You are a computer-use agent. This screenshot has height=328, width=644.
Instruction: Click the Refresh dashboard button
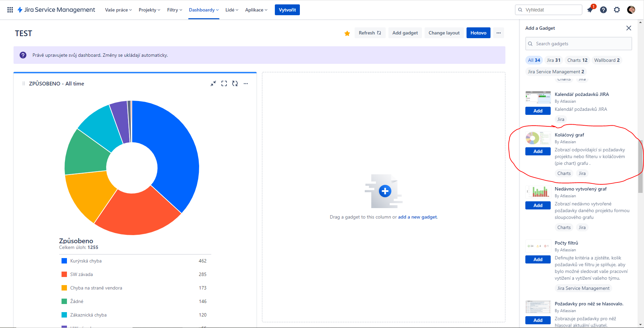click(x=370, y=33)
